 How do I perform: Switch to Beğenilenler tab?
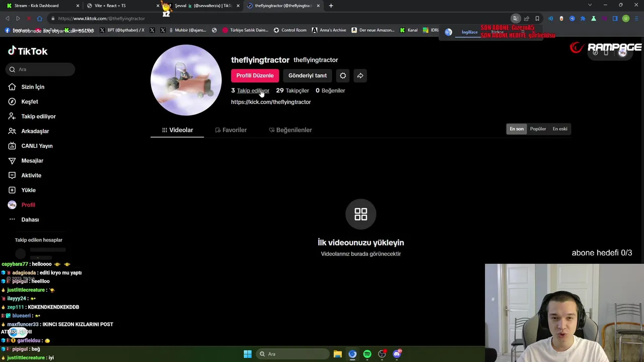coord(290,130)
